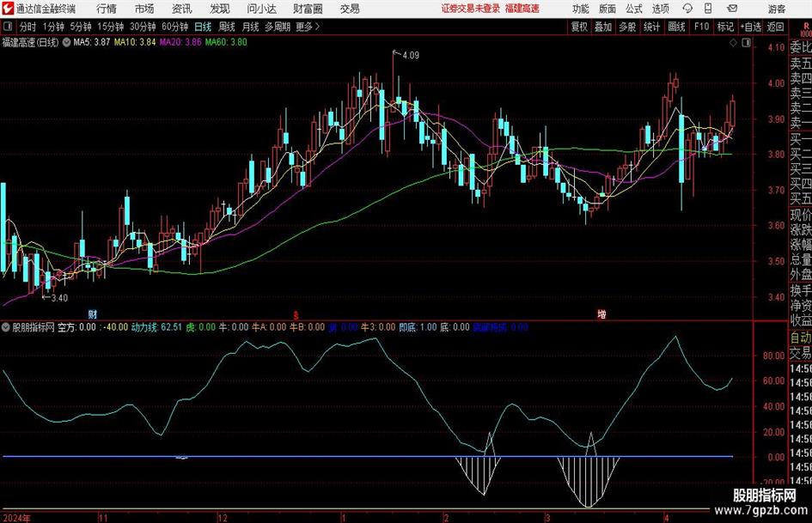Click the 2024年 date axis label
This screenshot has width=812, height=523.
(16, 517)
